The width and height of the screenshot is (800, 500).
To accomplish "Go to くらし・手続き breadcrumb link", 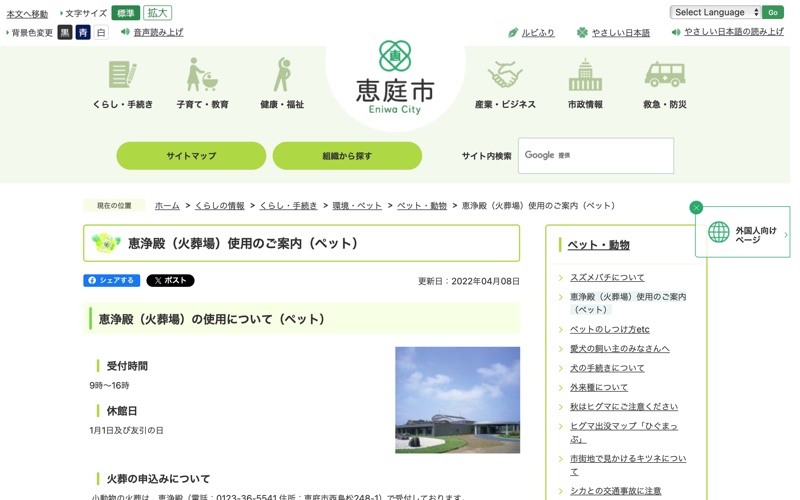I will click(x=288, y=206).
